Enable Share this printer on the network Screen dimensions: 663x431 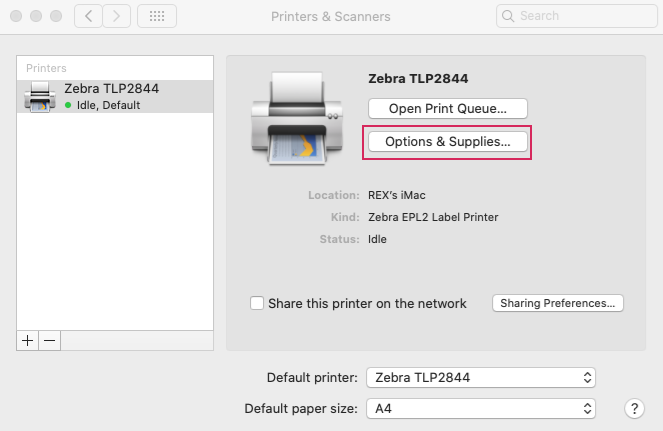(257, 303)
